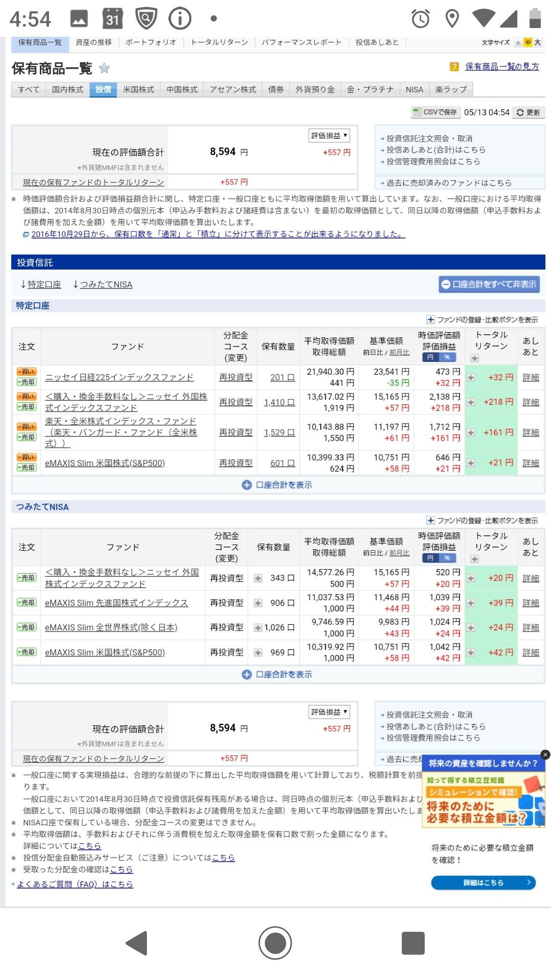Expand total return plus icon for +32 円 row
The width and height of the screenshot is (551, 980).
[471, 378]
